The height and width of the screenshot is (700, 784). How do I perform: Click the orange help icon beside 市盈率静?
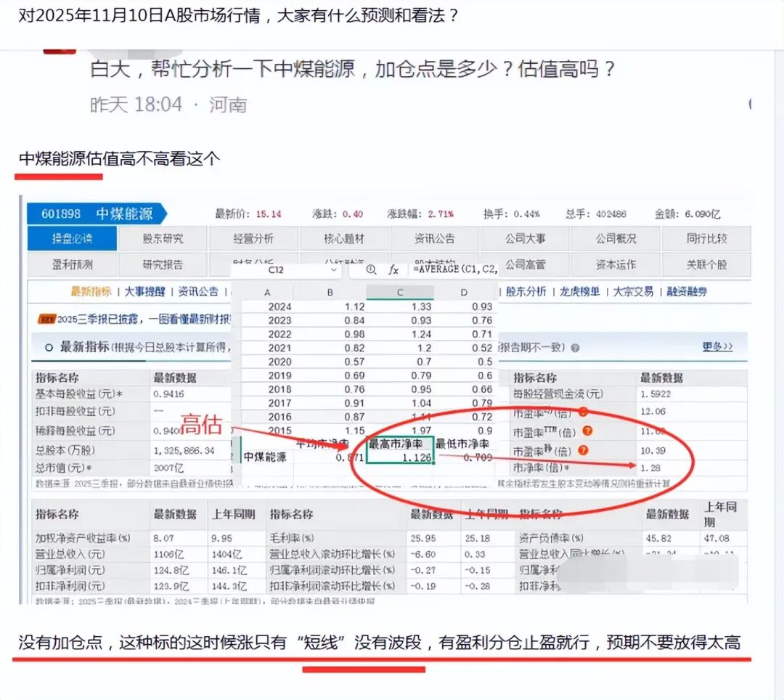583,450
